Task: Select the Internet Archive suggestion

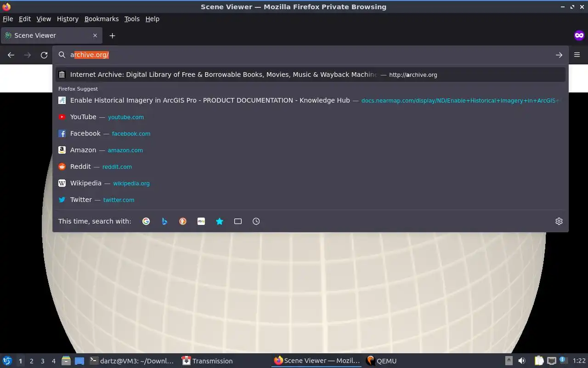Action: pos(311,75)
